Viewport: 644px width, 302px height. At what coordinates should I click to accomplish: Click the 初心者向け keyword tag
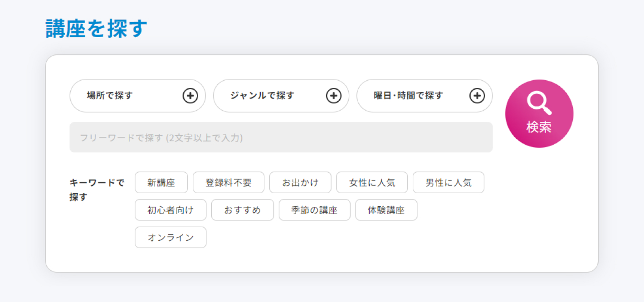click(x=171, y=210)
